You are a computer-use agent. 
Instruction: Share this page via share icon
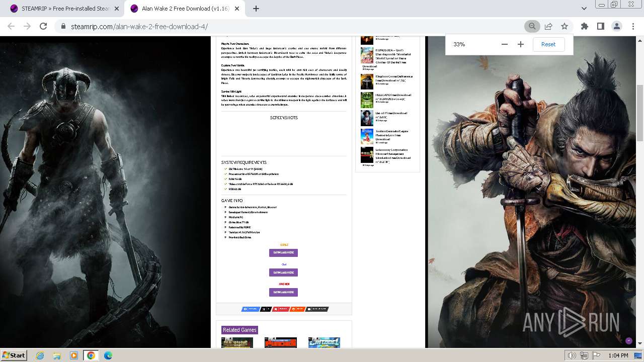(x=548, y=26)
